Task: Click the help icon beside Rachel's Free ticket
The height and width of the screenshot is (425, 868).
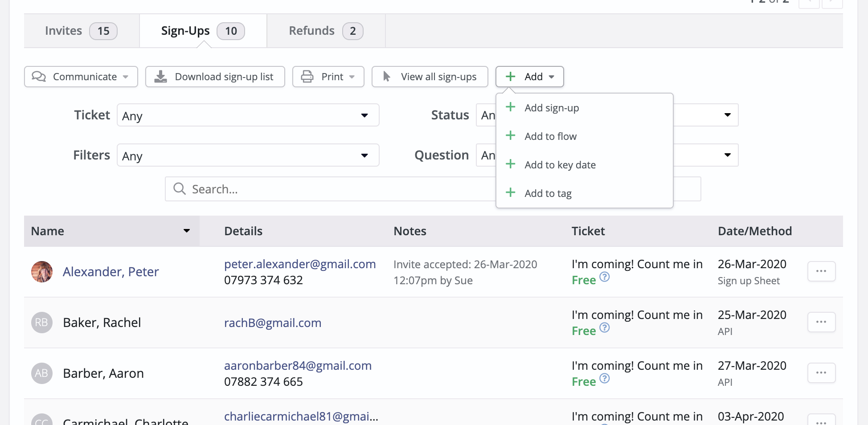Action: 604,328
